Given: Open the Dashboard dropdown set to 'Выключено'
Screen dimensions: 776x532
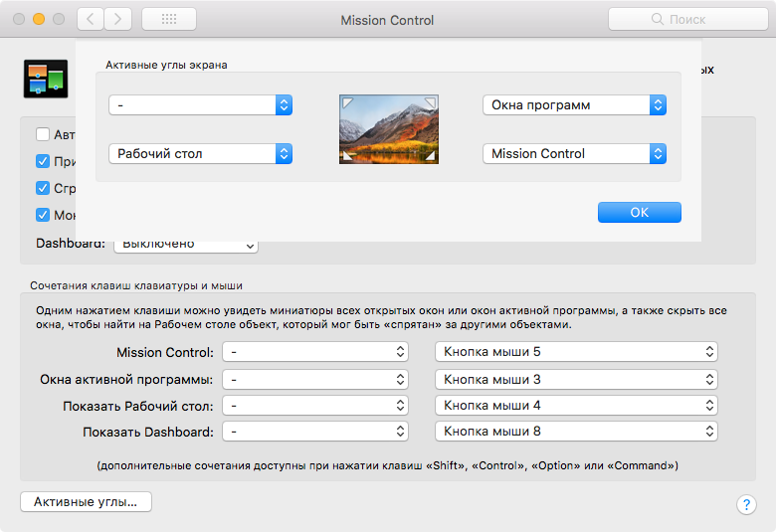Looking at the screenshot, I should click(186, 245).
